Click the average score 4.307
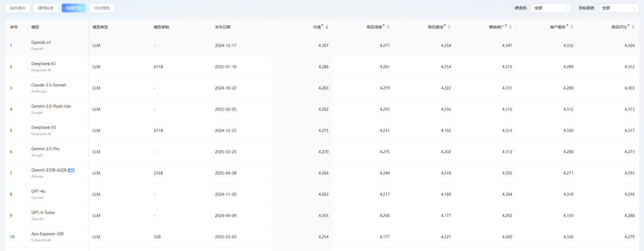 (324, 45)
